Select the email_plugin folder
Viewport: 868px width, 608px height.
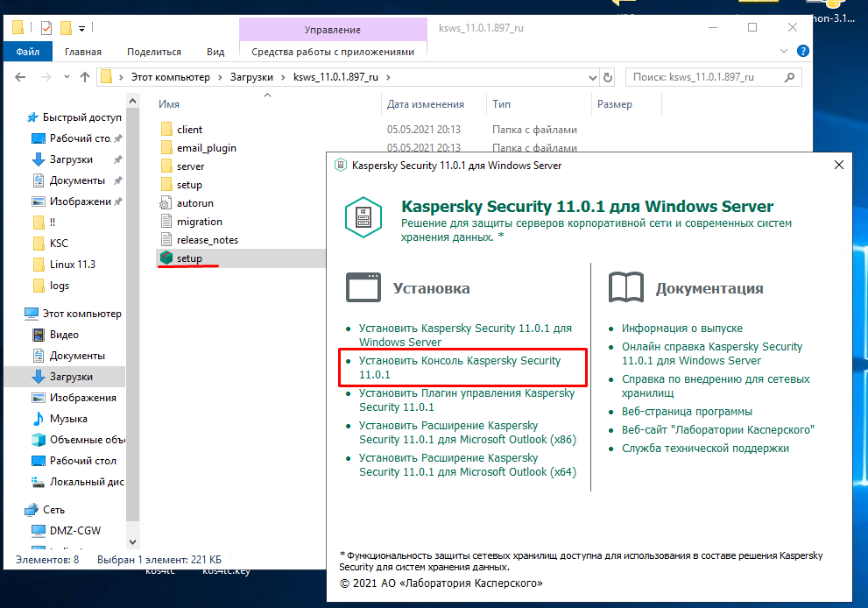(207, 148)
